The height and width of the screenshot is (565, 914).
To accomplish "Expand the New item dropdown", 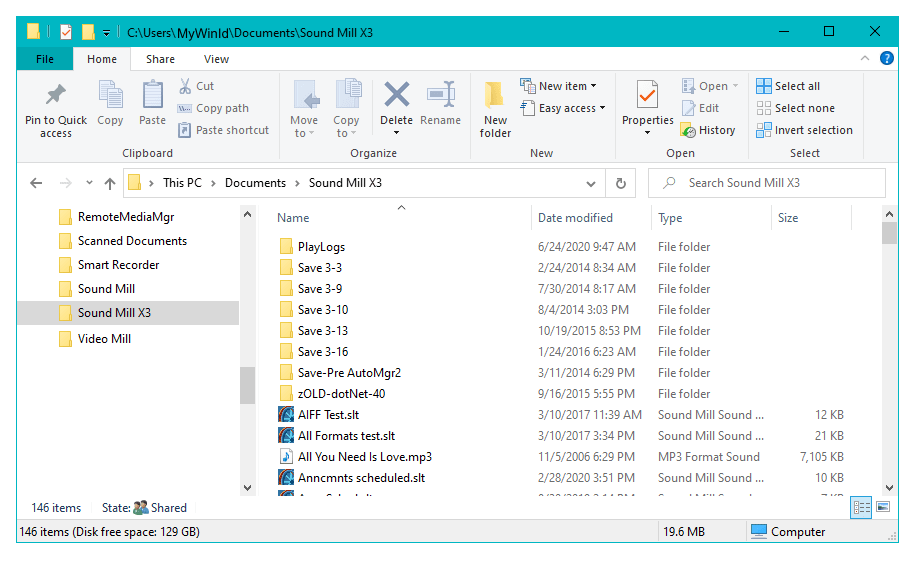I will (x=593, y=86).
